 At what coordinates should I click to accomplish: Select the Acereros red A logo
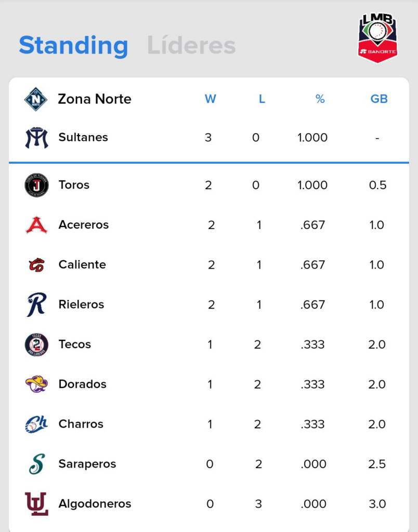coord(36,225)
